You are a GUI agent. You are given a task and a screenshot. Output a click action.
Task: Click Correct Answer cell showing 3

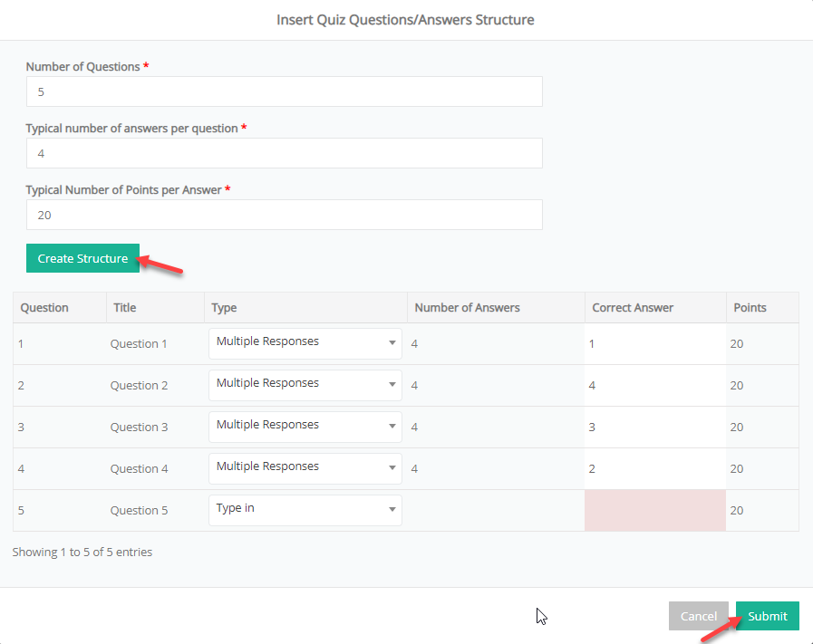[655, 427]
